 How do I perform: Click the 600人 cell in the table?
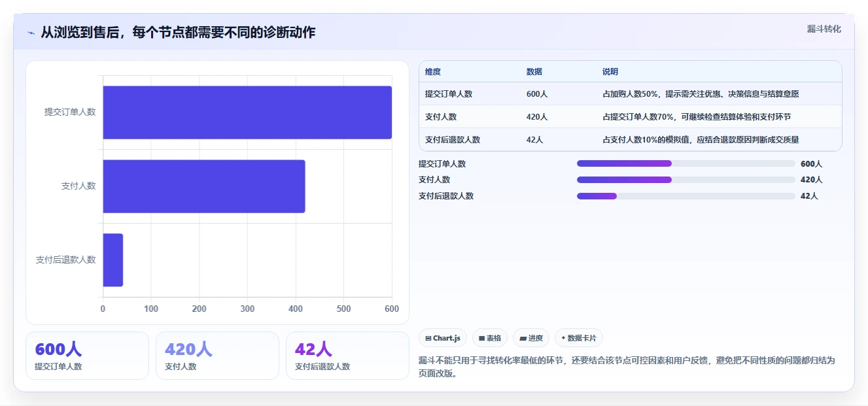(537, 94)
